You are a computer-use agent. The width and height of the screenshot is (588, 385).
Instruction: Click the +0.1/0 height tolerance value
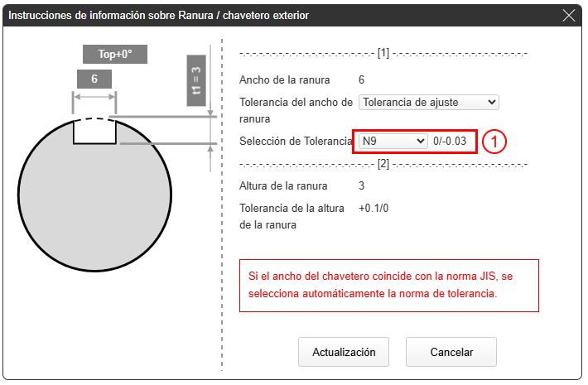point(375,209)
